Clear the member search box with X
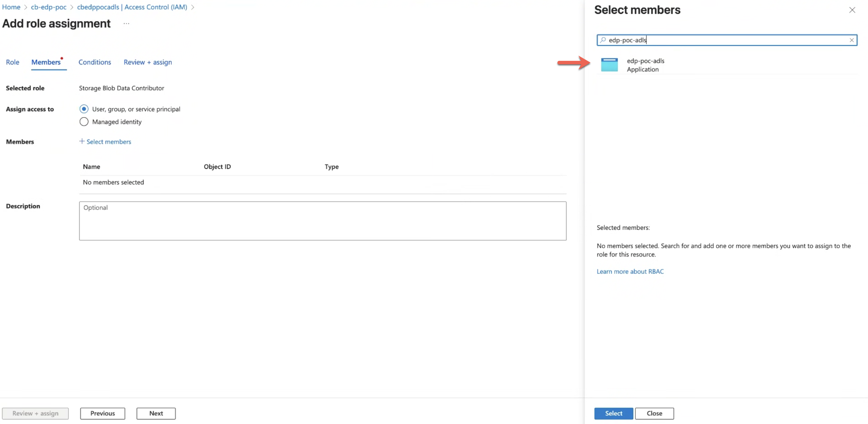Viewport: 868px width, 424px height. click(x=852, y=40)
